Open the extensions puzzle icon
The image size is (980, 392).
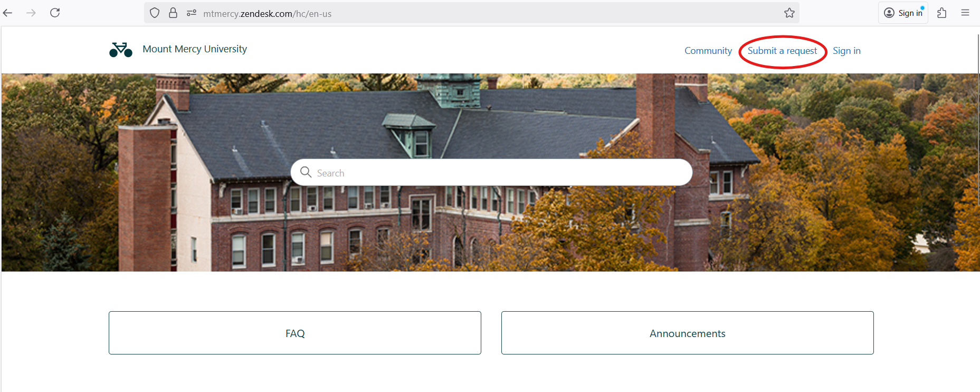942,13
